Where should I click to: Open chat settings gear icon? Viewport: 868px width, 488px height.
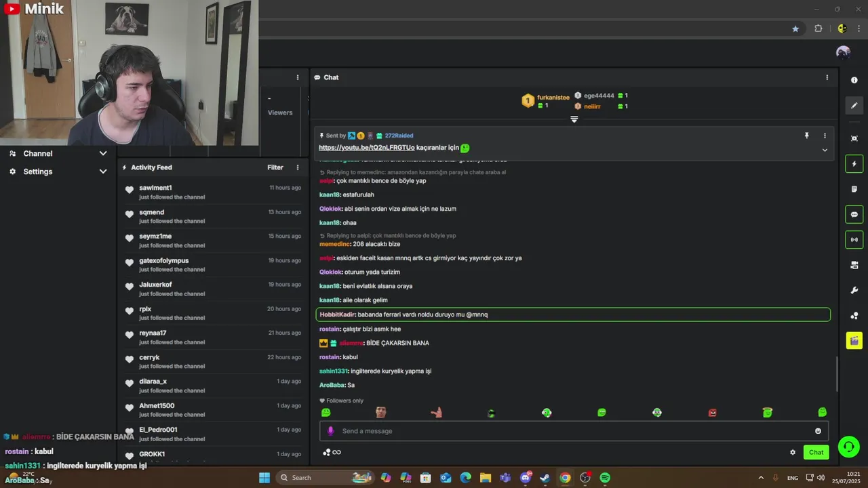pyautogui.click(x=792, y=452)
